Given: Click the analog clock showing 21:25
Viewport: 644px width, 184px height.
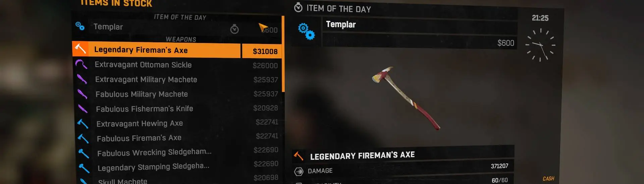Looking at the screenshot, I should (x=540, y=45).
